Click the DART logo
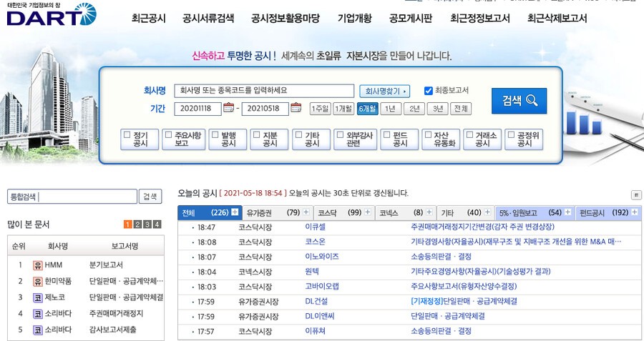 [52, 14]
